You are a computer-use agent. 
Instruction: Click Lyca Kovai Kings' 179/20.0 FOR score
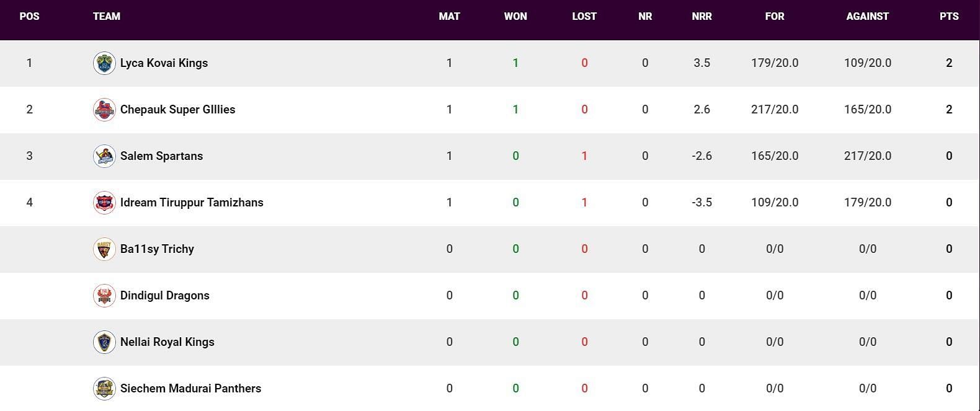point(775,63)
